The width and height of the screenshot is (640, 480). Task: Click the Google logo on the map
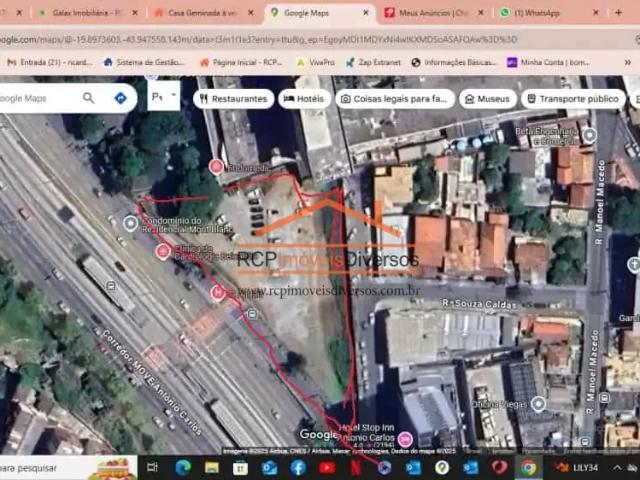(318, 435)
